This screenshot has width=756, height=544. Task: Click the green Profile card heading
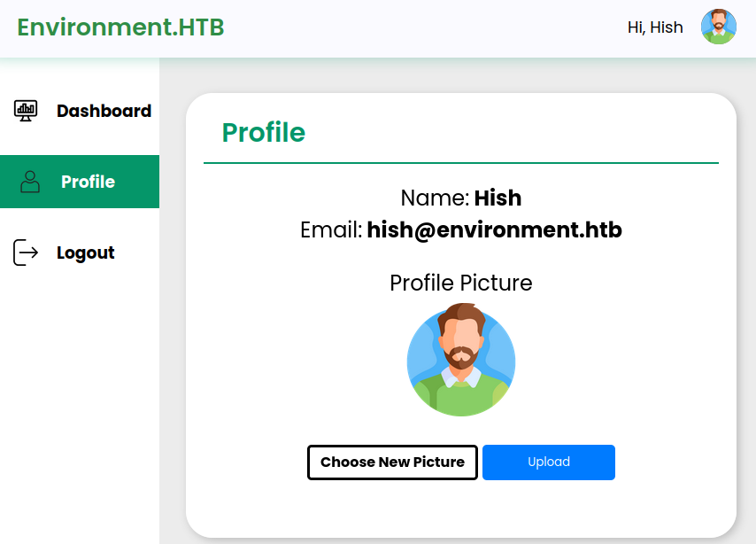(263, 132)
